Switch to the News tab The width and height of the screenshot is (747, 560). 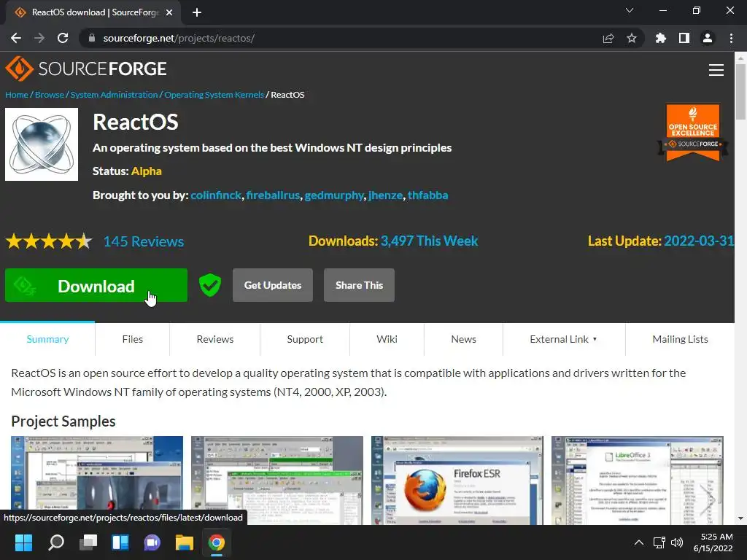click(463, 339)
